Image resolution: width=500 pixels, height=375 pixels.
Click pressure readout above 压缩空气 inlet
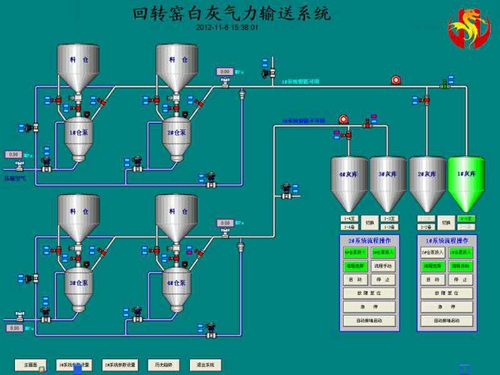click(14, 155)
